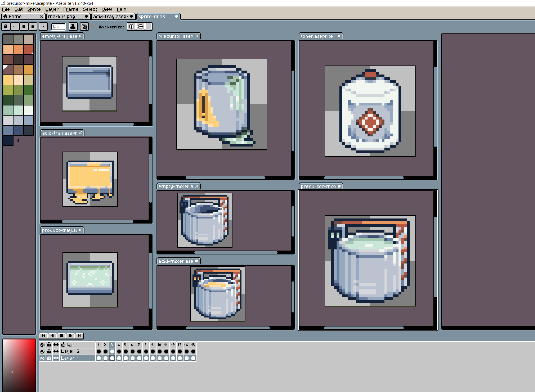Screen dimensions: 535x392
Task: Jump to the first frame
Action: (43, 336)
